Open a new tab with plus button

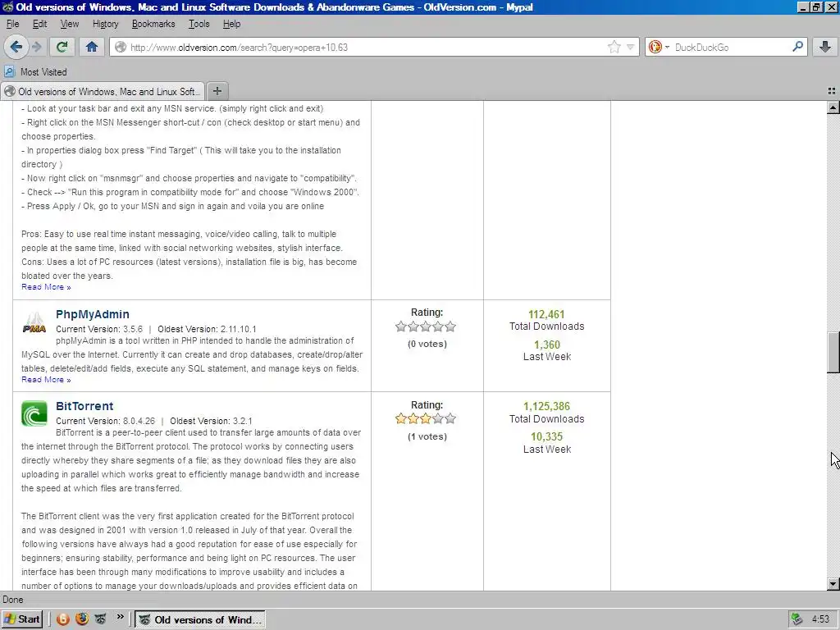coord(217,91)
